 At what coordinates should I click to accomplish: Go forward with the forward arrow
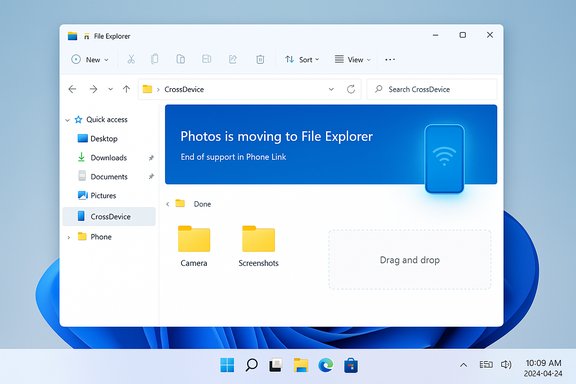[93, 89]
